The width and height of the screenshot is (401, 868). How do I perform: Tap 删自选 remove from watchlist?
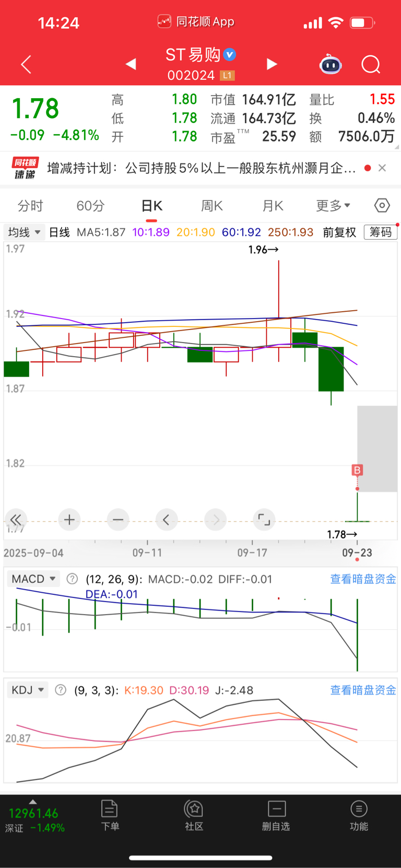tap(276, 815)
